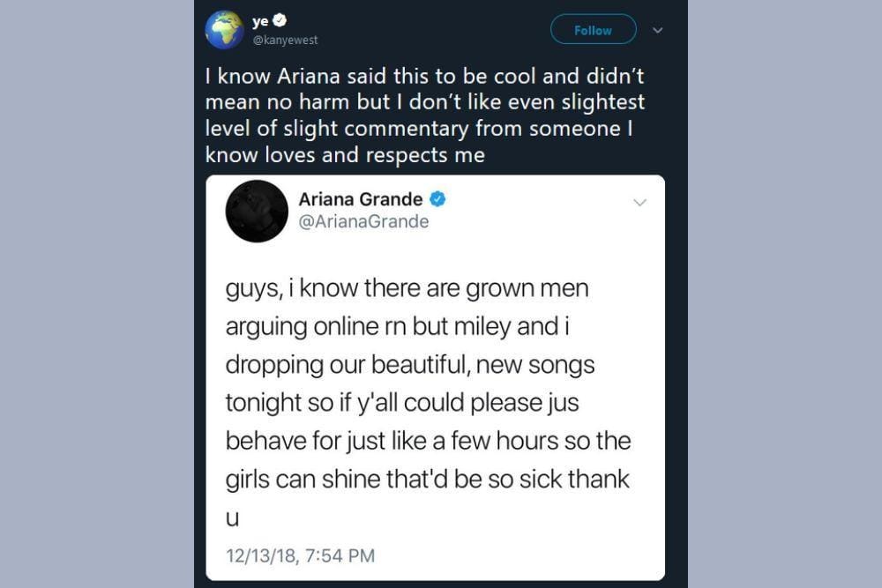Expand the caret next to the Follow button
882x588 pixels.
(658, 29)
